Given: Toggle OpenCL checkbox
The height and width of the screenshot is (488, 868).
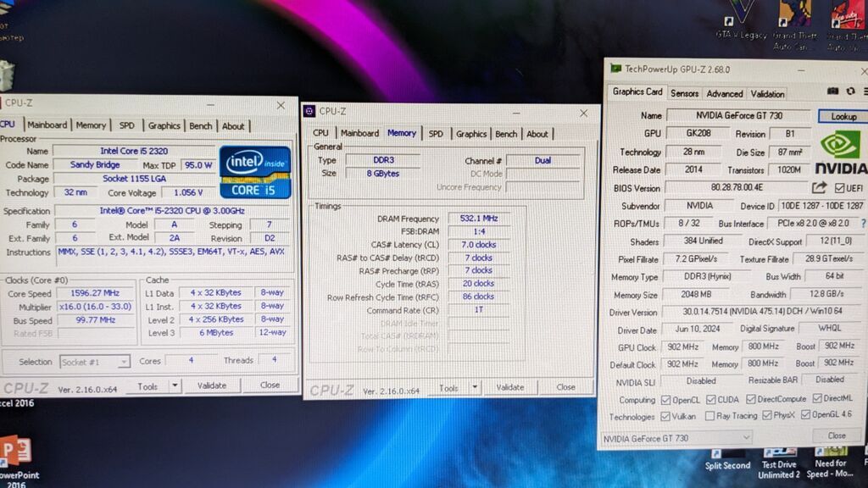Looking at the screenshot, I should click(666, 400).
